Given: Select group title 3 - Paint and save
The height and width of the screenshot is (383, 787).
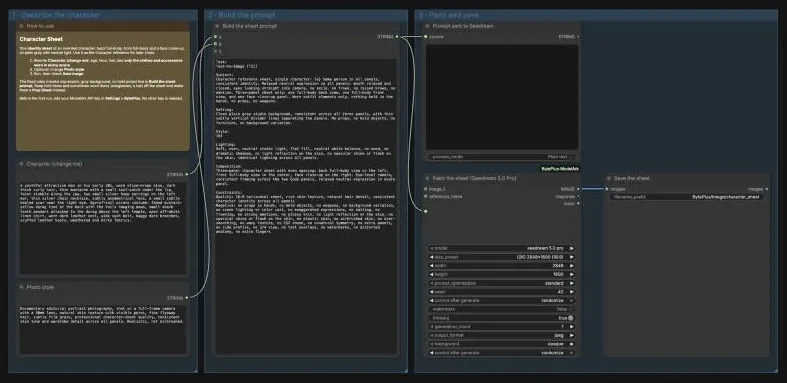Looking at the screenshot, I should 449,15.
